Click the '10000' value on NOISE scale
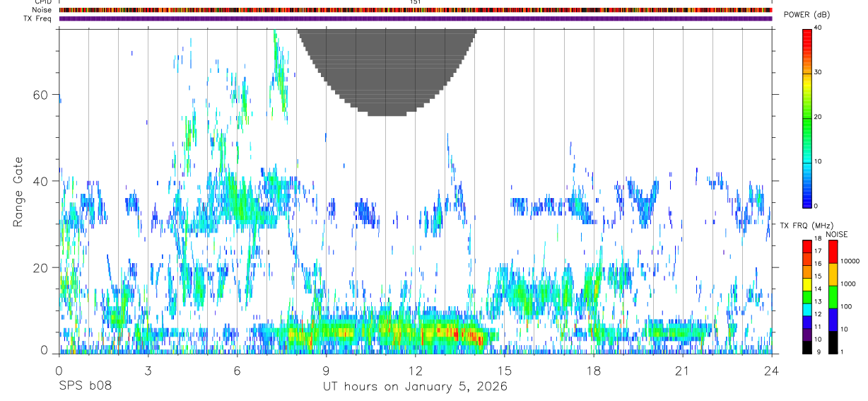The height and width of the screenshot is (401, 868). coord(850,261)
